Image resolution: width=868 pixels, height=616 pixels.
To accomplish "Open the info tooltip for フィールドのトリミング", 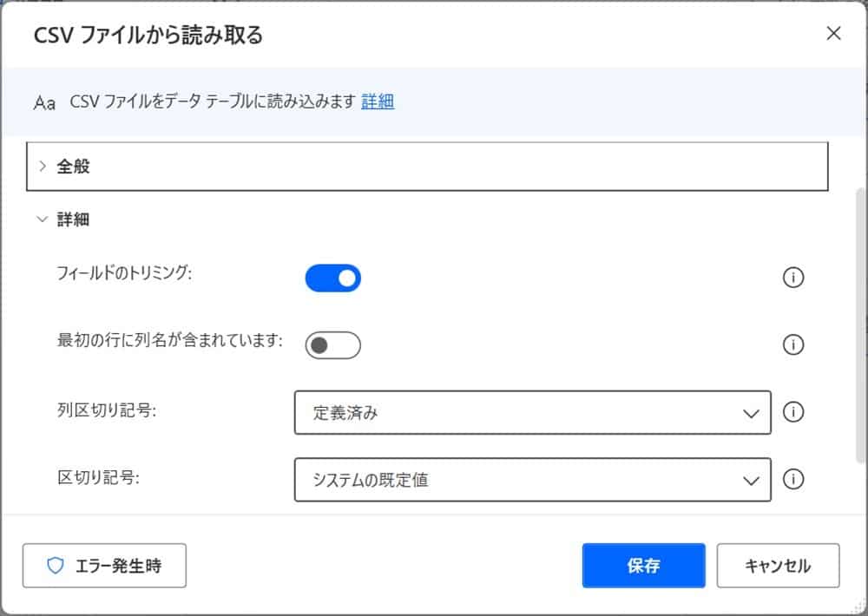I will (793, 278).
